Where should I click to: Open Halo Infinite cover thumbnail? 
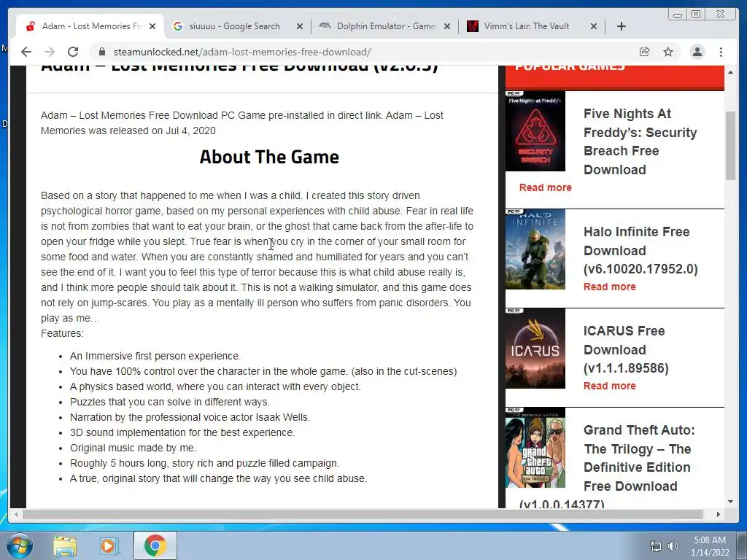(x=535, y=249)
